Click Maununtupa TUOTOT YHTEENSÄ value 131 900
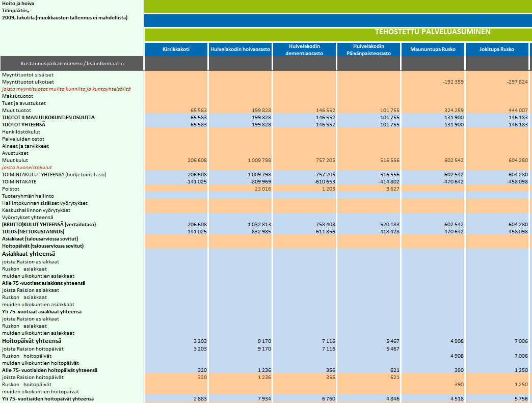 454,124
